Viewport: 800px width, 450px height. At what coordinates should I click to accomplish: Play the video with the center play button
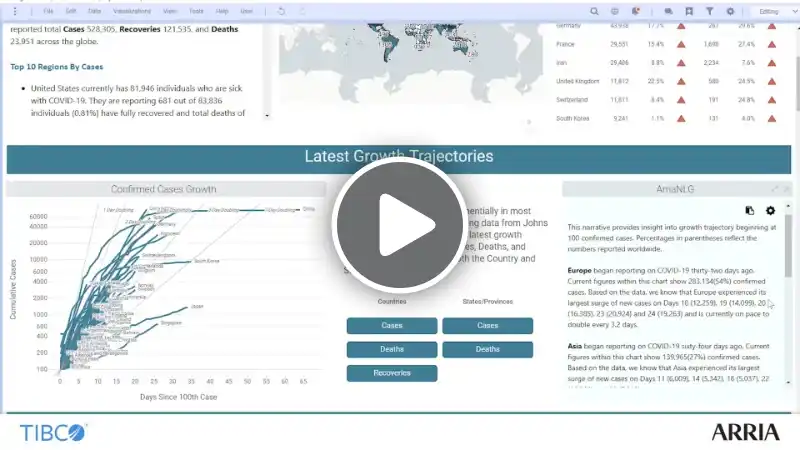tap(400, 225)
